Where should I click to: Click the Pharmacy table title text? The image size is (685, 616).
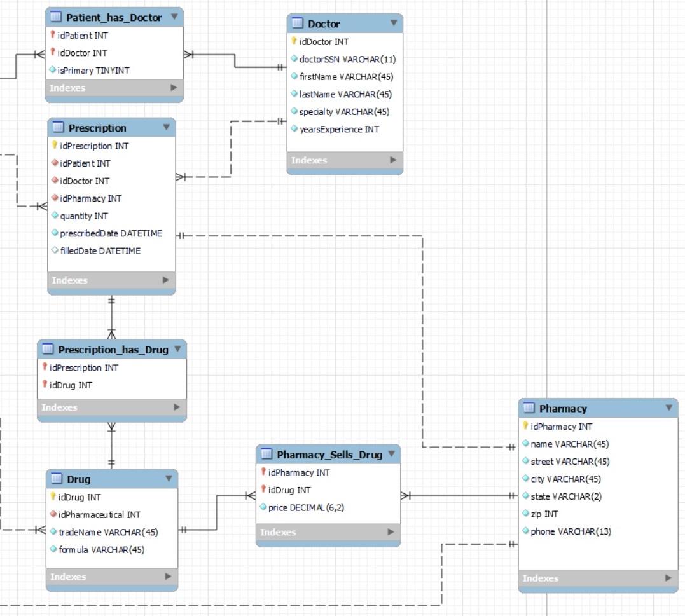click(563, 408)
